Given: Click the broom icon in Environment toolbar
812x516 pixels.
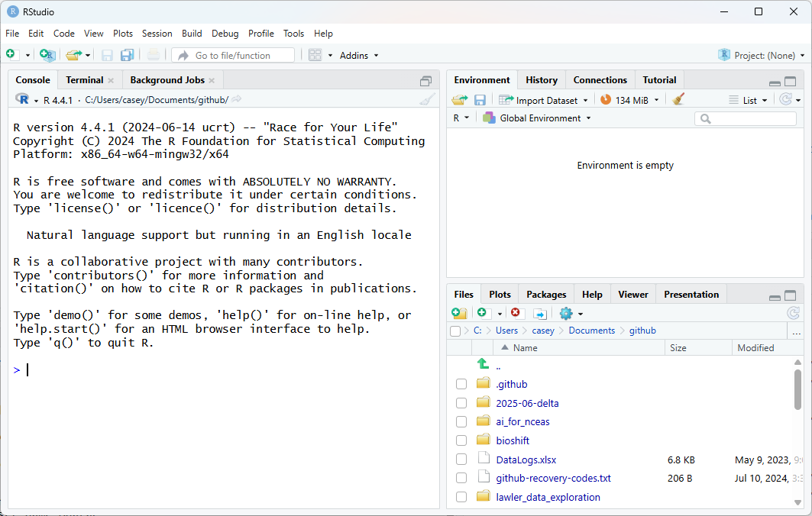Looking at the screenshot, I should pyautogui.click(x=678, y=100).
